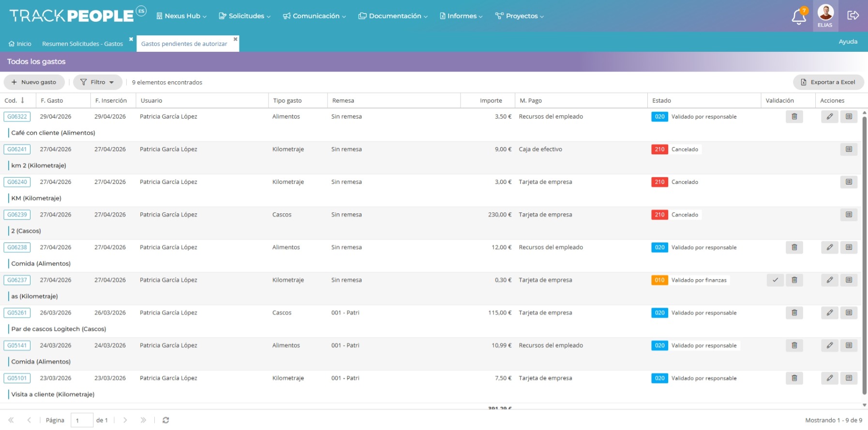This screenshot has width=868, height=430.
Task: Edit expense G06322 with pencil icon
Action: pyautogui.click(x=829, y=117)
